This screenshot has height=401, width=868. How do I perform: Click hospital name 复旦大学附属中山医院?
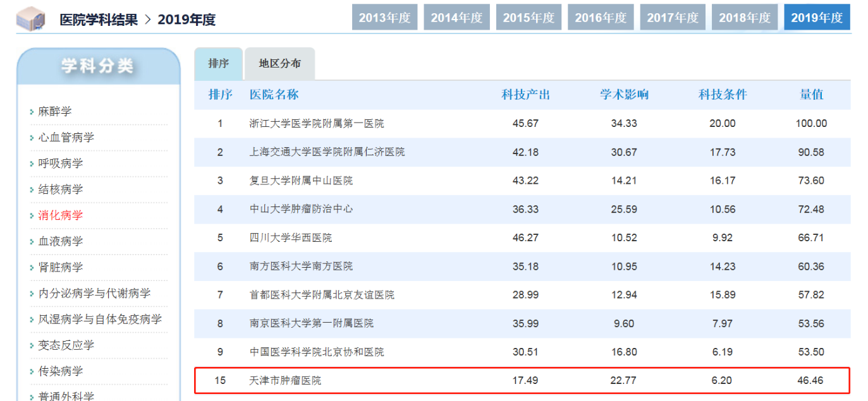coord(302,181)
